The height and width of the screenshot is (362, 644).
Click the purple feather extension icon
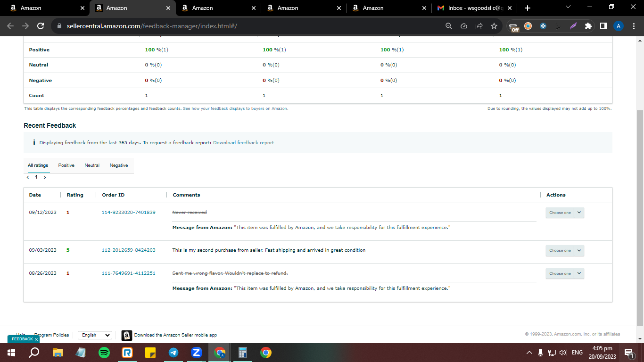click(573, 26)
